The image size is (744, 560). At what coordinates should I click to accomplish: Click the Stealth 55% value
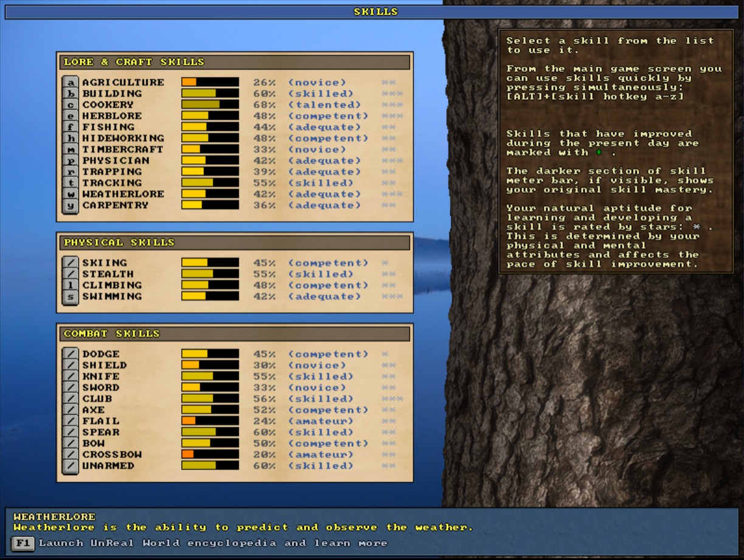(x=264, y=274)
